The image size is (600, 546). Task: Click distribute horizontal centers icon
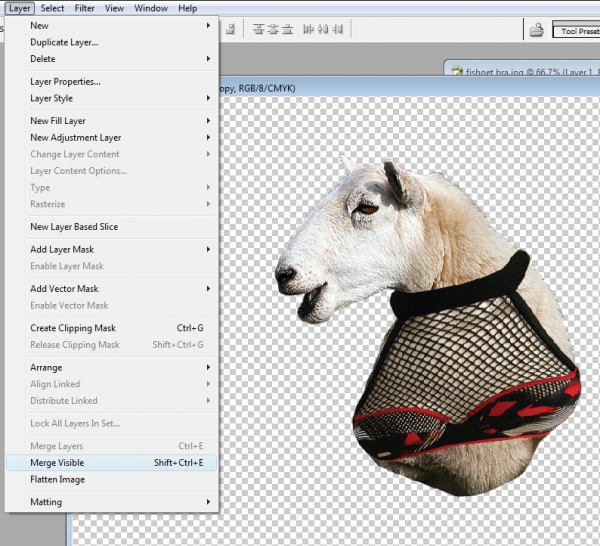coord(323,29)
